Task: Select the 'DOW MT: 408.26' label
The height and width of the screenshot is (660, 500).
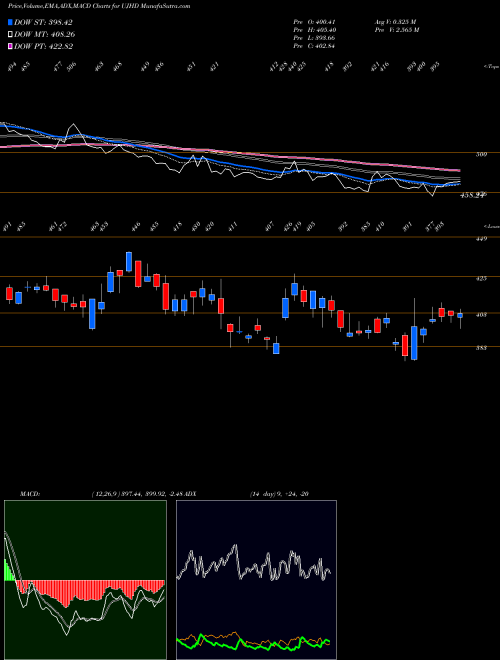Action: pyautogui.click(x=45, y=35)
